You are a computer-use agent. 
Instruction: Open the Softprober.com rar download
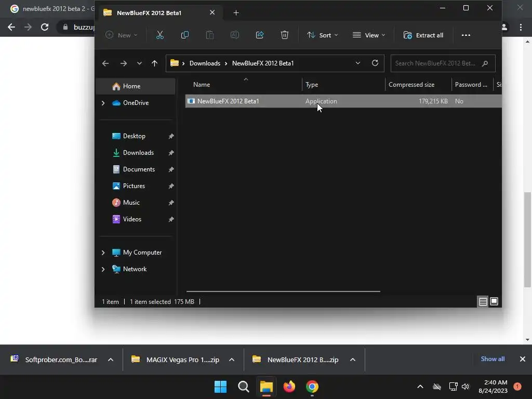[x=54, y=360]
